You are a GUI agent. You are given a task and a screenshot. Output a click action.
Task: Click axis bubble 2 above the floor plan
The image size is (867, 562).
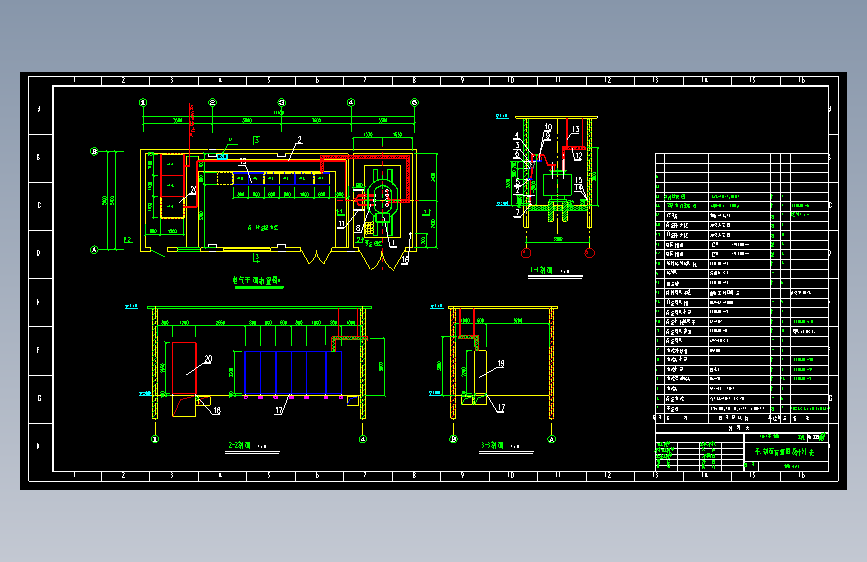pyautogui.click(x=212, y=102)
